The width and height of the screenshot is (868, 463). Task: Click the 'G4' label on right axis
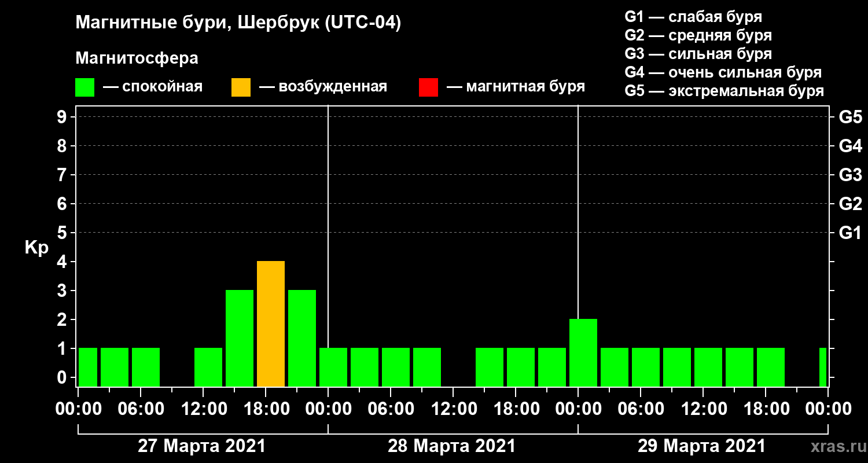pos(850,146)
